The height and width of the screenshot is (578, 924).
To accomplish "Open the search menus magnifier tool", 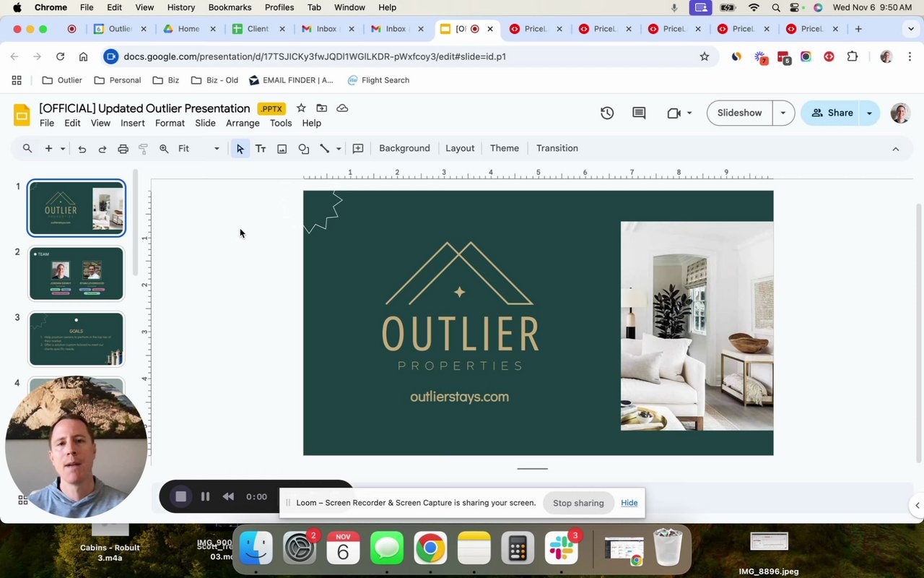I will click(x=27, y=148).
